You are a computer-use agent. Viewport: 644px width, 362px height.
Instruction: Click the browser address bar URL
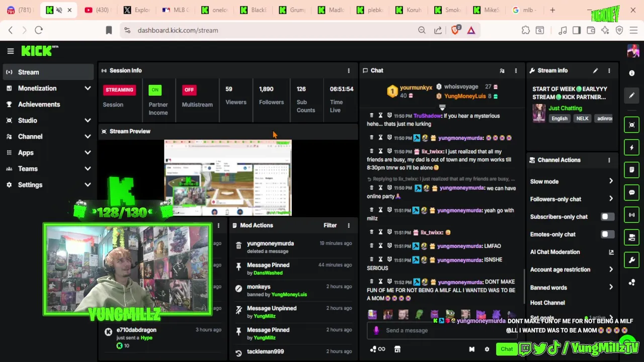[178, 30]
